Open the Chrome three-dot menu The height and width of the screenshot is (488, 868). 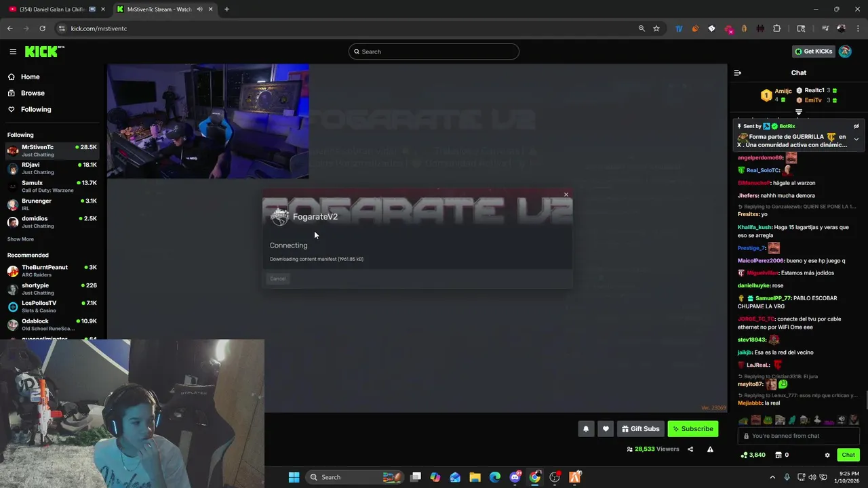[x=858, y=28]
